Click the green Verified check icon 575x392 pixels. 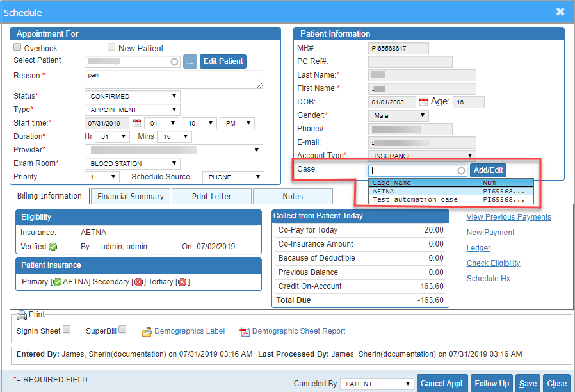(x=53, y=247)
